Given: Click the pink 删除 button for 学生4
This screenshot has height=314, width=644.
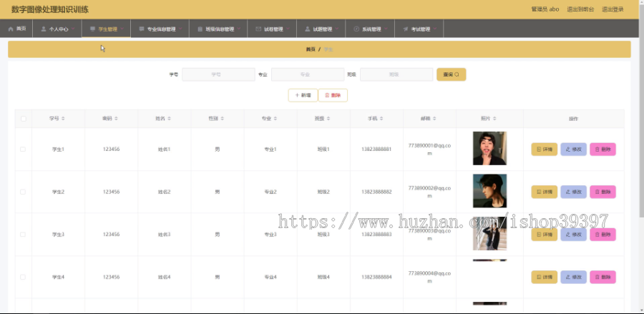Looking at the screenshot, I should (x=602, y=277).
